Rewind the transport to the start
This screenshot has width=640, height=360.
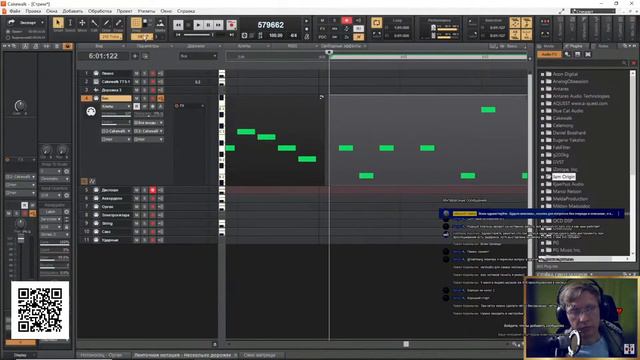coord(178,25)
